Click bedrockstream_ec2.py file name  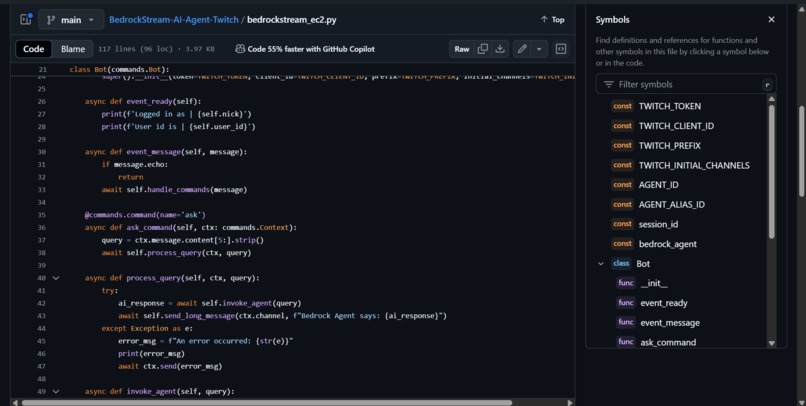291,20
